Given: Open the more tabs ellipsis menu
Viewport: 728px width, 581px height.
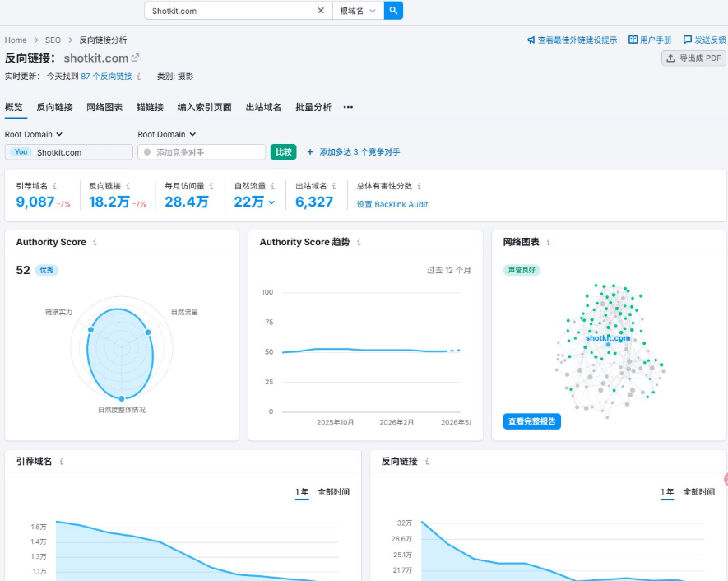Looking at the screenshot, I should coord(348,107).
